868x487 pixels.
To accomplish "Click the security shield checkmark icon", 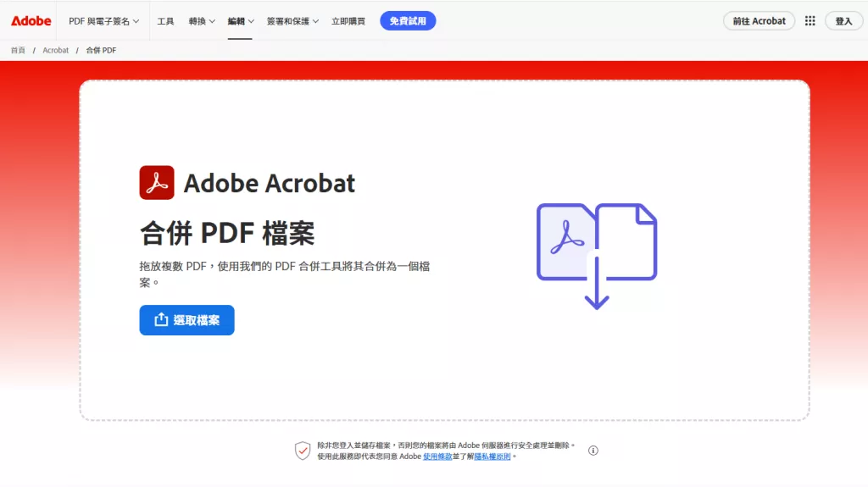I will 303,451.
